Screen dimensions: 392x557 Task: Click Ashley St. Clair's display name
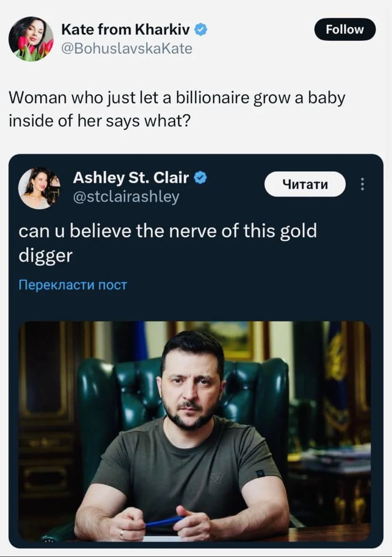point(131,179)
